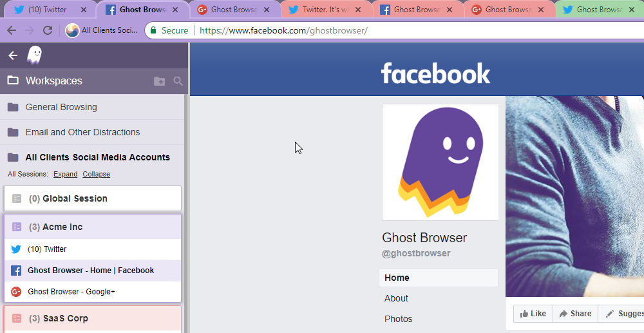
Task: Click the Facebook icon in Acme Inc list
Action: tap(16, 271)
